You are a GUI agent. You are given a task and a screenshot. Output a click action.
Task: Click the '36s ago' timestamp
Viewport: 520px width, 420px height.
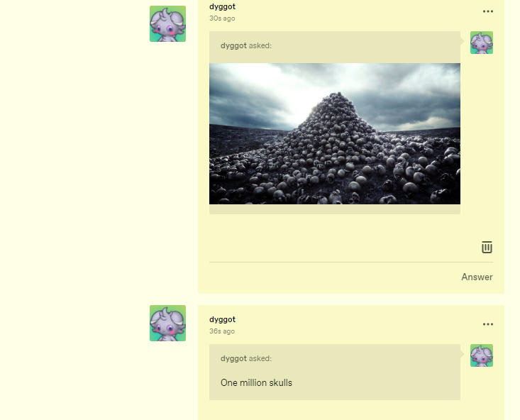coord(222,331)
